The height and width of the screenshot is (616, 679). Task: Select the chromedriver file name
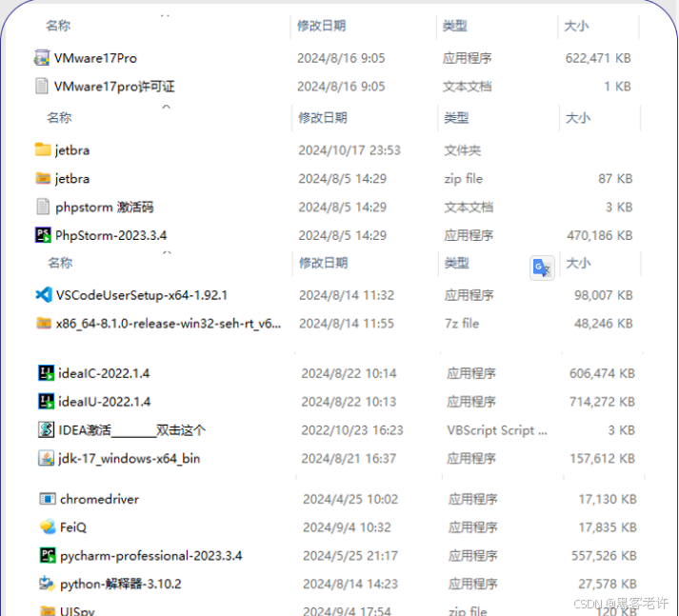click(x=100, y=499)
